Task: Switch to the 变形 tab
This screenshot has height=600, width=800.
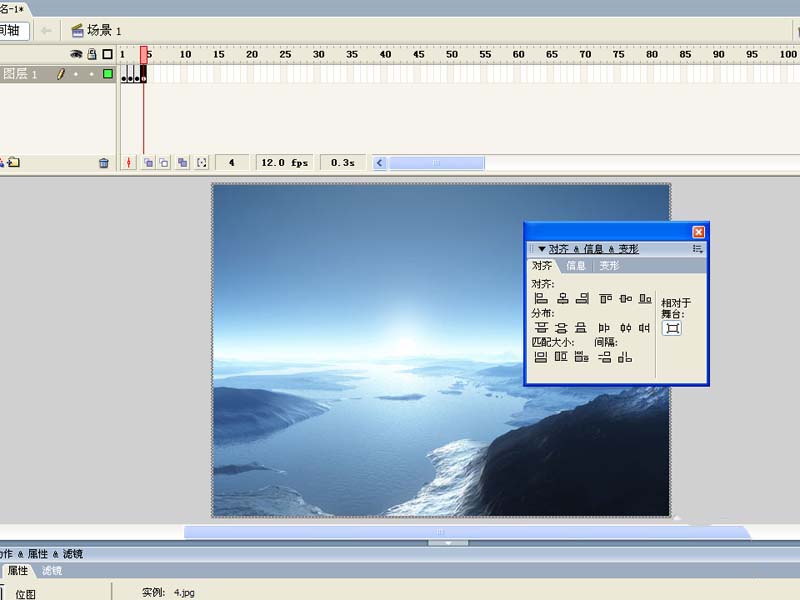Action: click(609, 266)
